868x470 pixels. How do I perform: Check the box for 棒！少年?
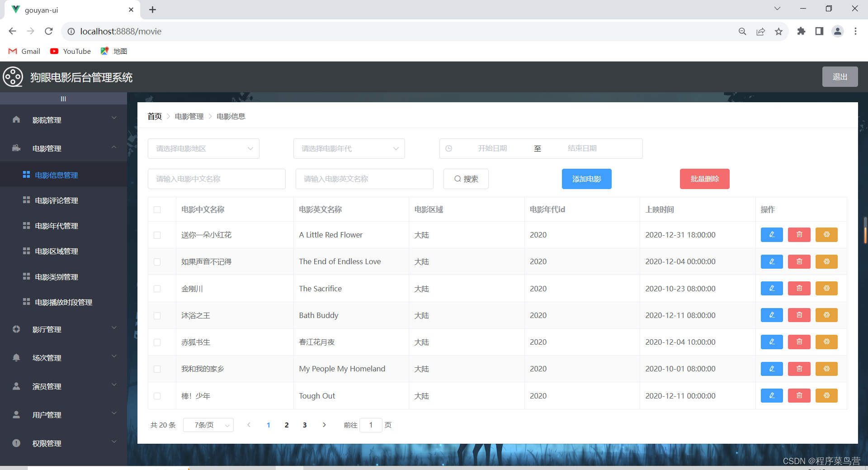(157, 396)
